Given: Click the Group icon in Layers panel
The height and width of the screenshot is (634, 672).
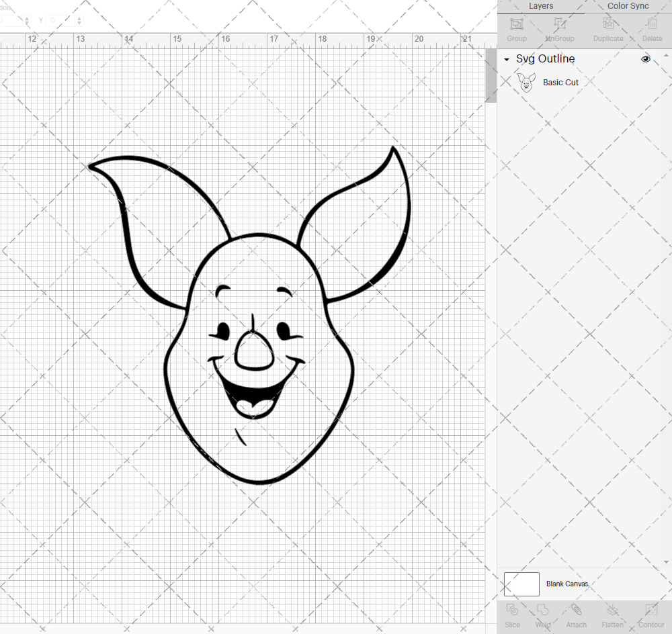Looking at the screenshot, I should (516, 24).
